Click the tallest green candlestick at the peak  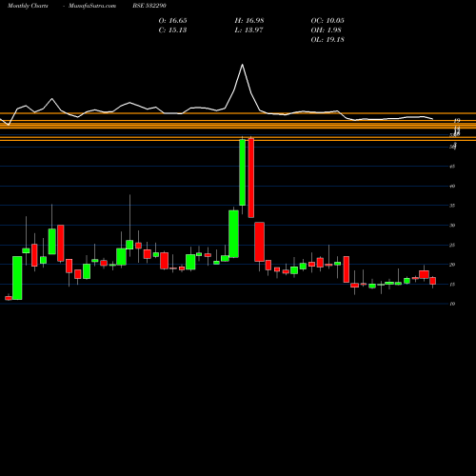point(243,172)
